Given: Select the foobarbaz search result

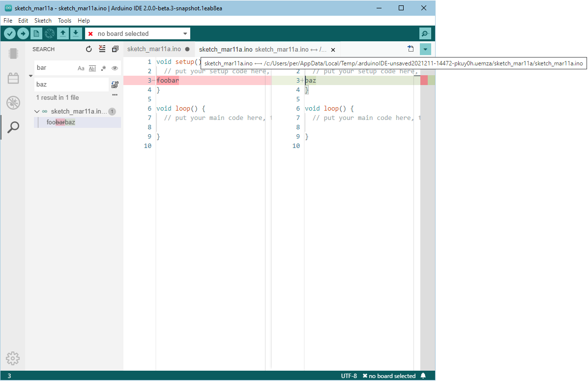Looking at the screenshot, I should click(77, 122).
